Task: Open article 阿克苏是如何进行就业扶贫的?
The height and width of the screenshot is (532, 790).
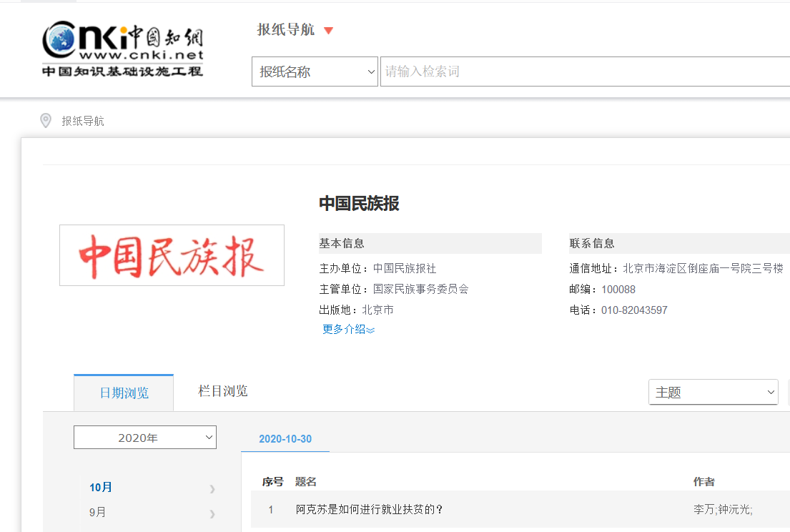Action: pos(369,509)
